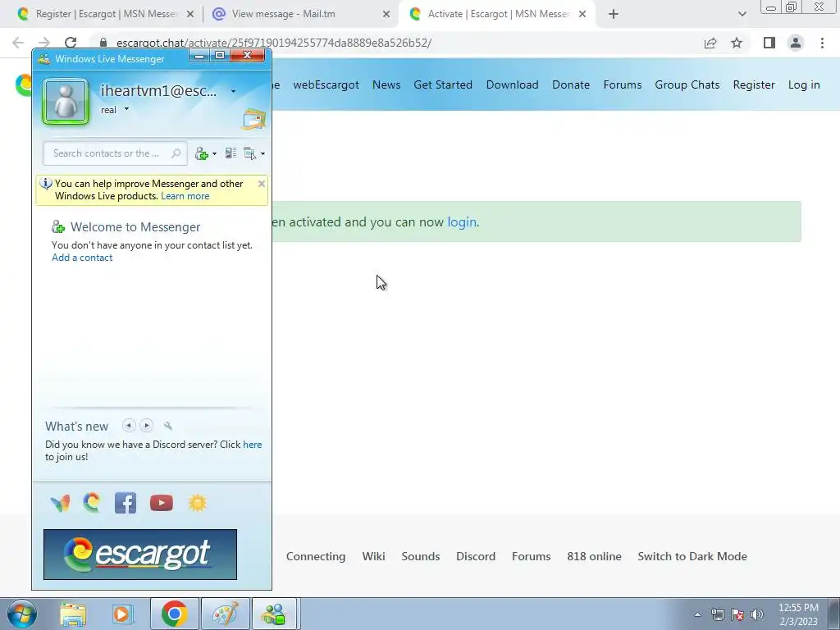Open the Show menu icon in Messenger
This screenshot has width=840, height=630.
tap(249, 153)
